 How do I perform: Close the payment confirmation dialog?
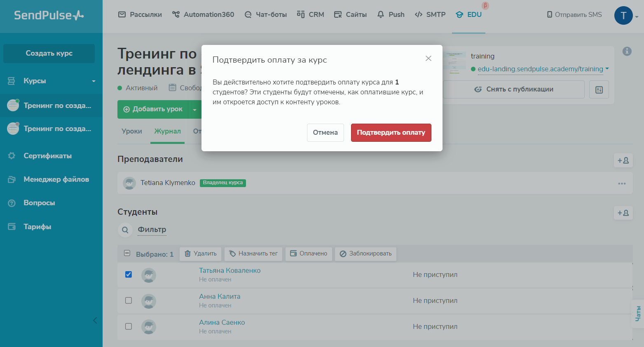(x=428, y=59)
